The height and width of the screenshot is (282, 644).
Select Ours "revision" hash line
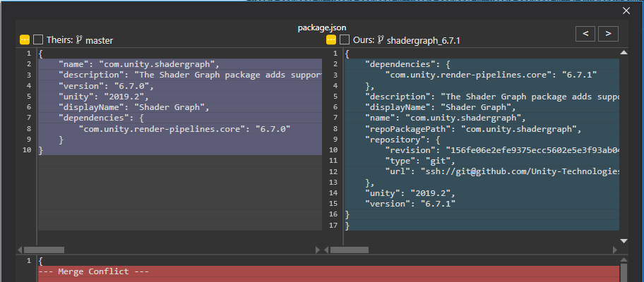(x=482, y=150)
